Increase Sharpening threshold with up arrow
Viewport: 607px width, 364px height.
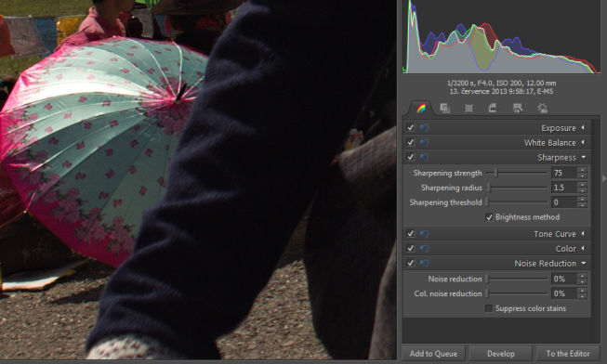[x=582, y=200]
